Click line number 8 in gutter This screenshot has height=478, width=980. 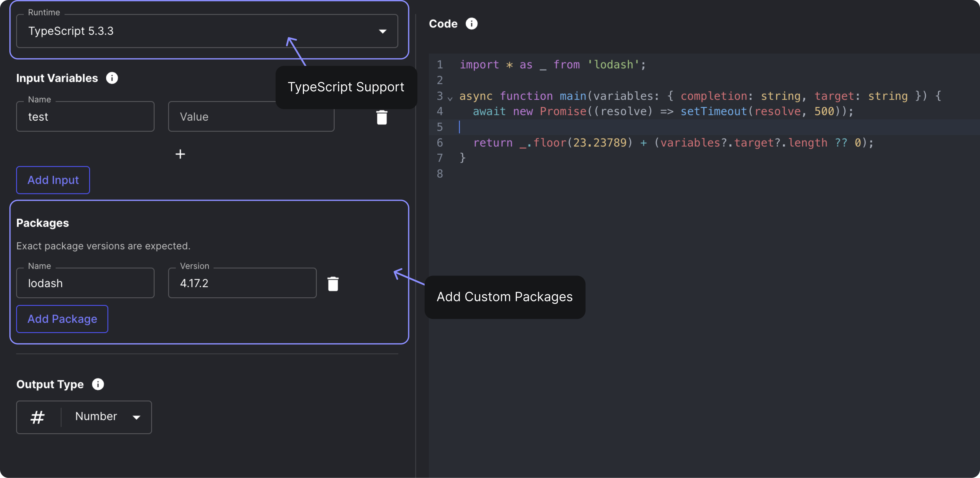[x=440, y=174]
